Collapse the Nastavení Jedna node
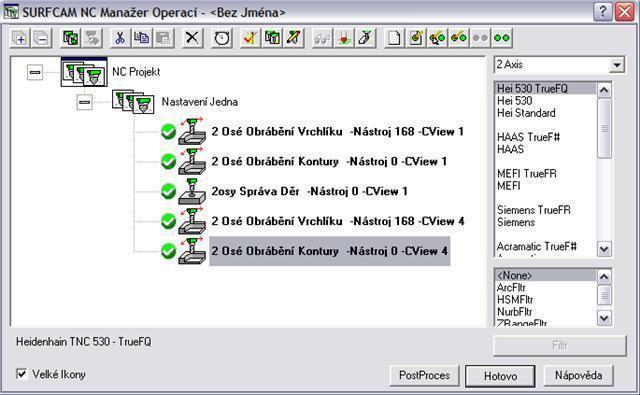 pyautogui.click(x=84, y=102)
